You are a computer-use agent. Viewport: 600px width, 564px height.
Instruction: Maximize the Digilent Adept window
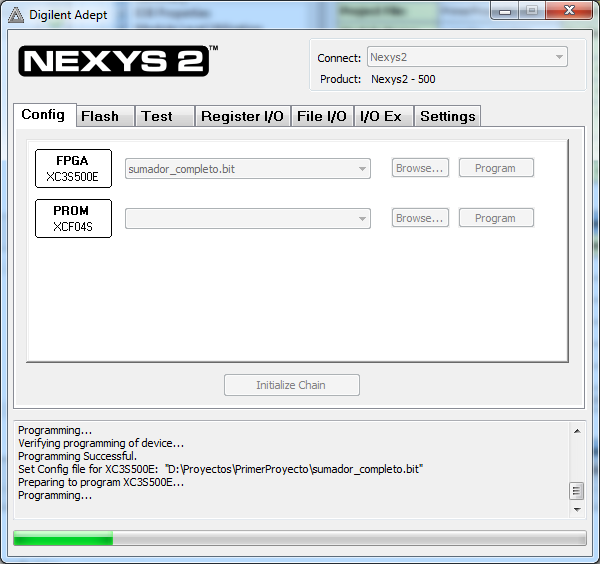pos(532,11)
